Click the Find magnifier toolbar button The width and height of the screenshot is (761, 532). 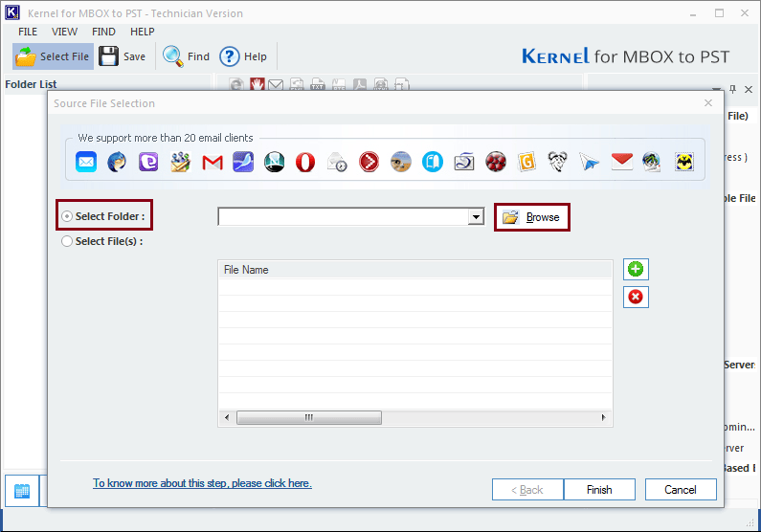click(x=186, y=56)
